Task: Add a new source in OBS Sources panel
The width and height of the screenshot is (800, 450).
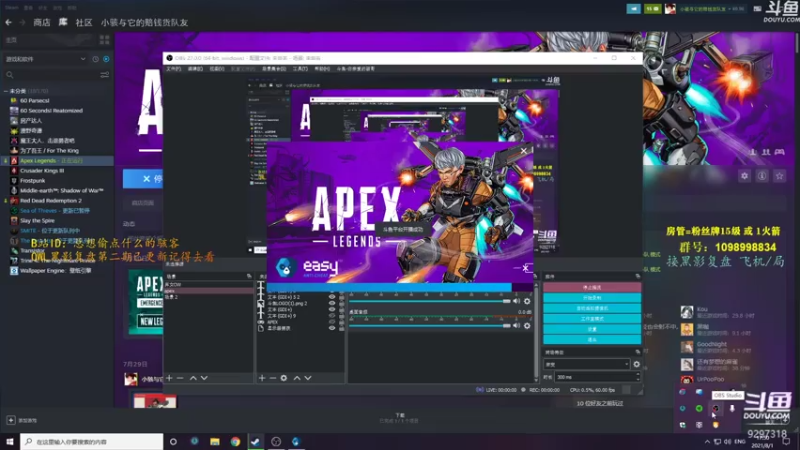Action: (262, 378)
